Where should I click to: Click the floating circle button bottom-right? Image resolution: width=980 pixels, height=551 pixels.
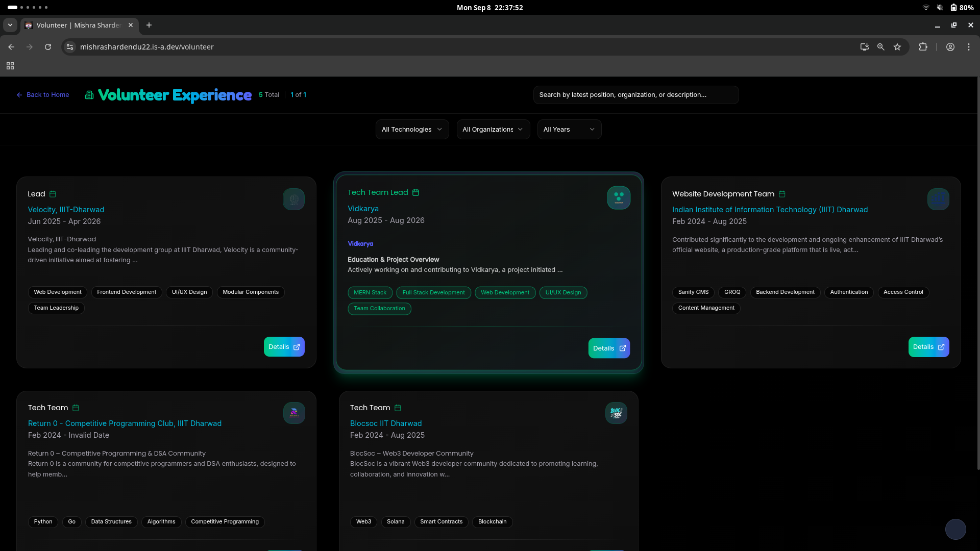tap(955, 529)
